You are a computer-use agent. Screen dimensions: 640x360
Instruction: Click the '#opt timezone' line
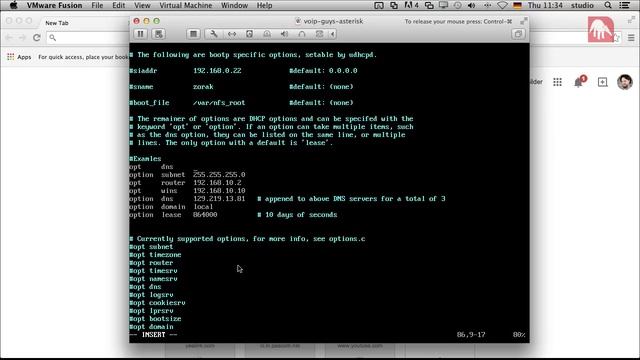tap(155, 255)
